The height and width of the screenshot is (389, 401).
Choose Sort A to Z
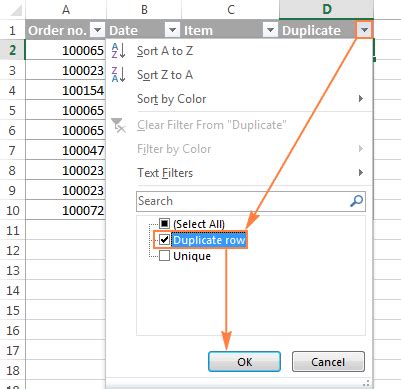click(x=165, y=51)
